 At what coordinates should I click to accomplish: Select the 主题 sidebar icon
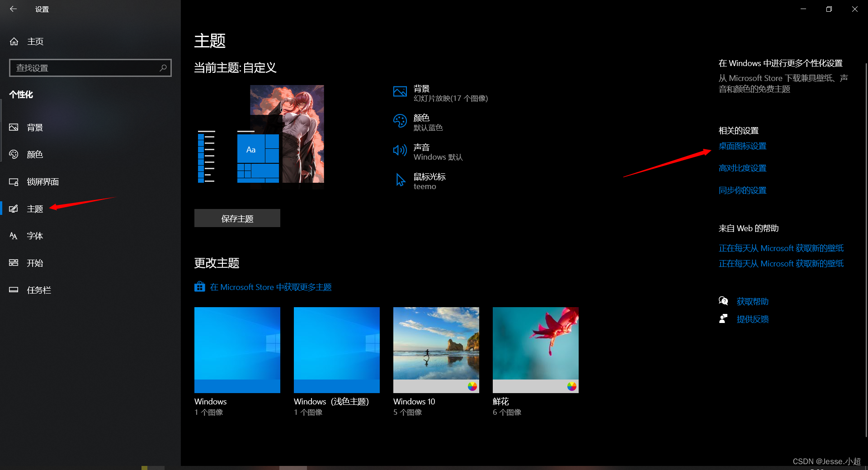click(x=14, y=209)
